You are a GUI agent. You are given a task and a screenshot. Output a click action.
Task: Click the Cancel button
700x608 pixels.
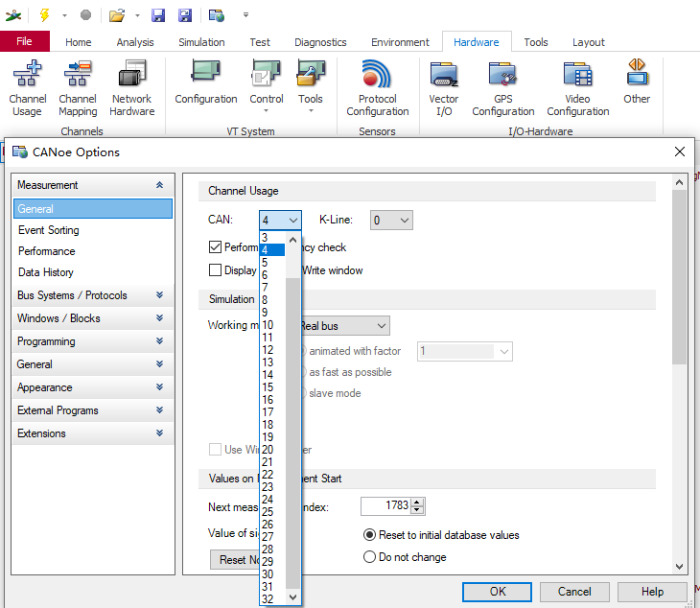coord(574,592)
